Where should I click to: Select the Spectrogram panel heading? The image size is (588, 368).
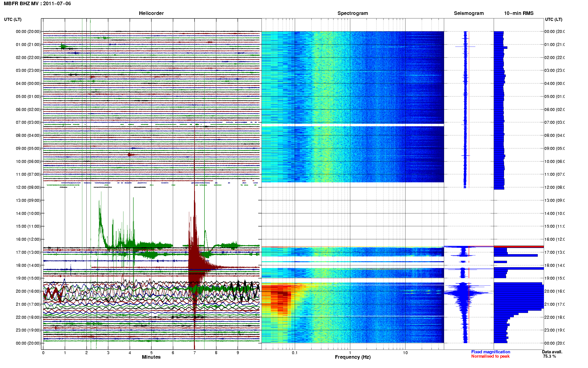click(x=353, y=13)
